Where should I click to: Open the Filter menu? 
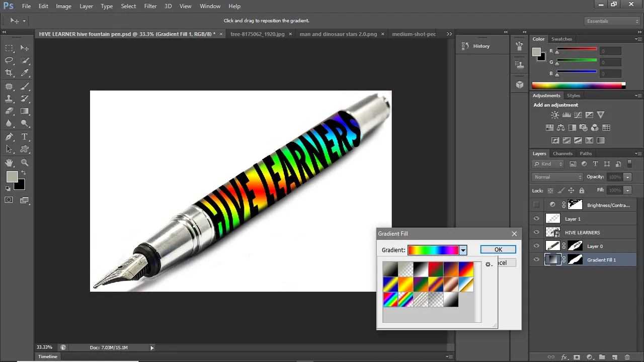pos(150,6)
